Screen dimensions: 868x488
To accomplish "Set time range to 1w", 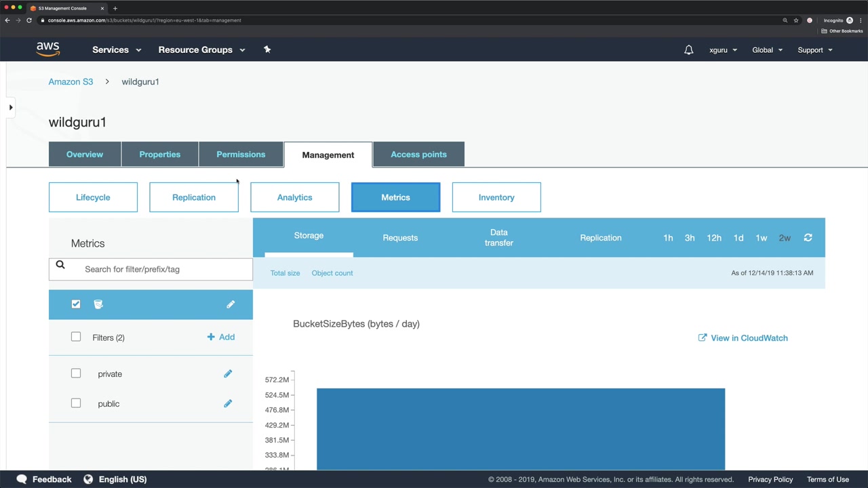I will [762, 238].
